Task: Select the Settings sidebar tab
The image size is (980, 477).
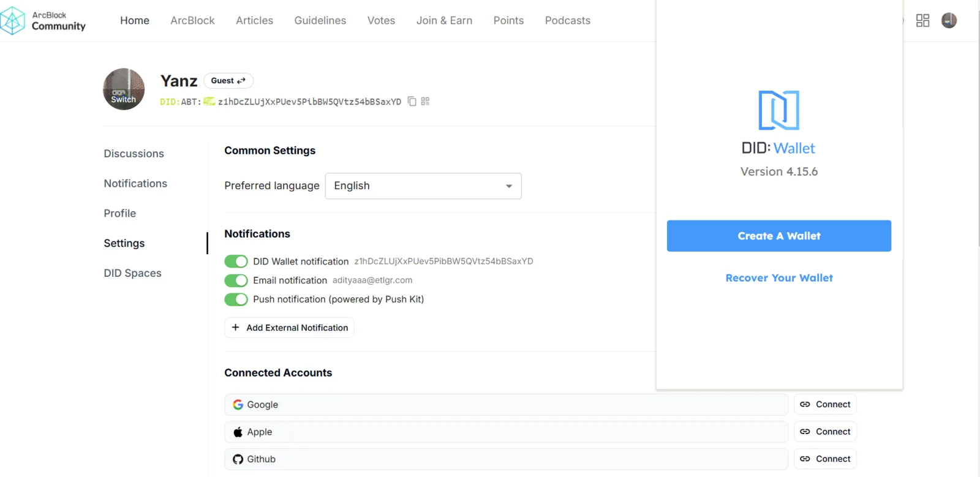Action: 124,244
